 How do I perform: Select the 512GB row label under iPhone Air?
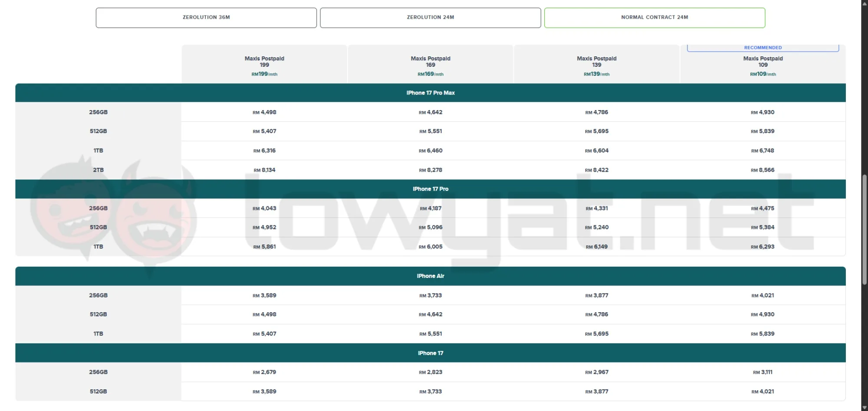click(x=99, y=315)
